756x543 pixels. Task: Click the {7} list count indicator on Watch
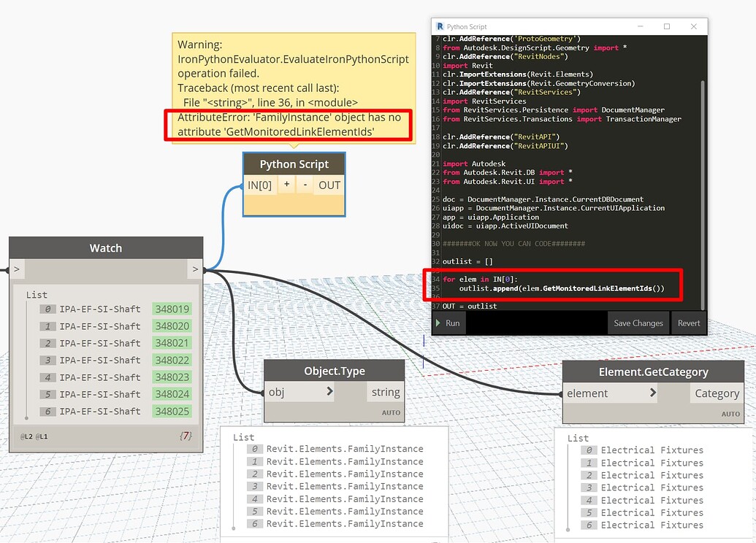pos(186,436)
